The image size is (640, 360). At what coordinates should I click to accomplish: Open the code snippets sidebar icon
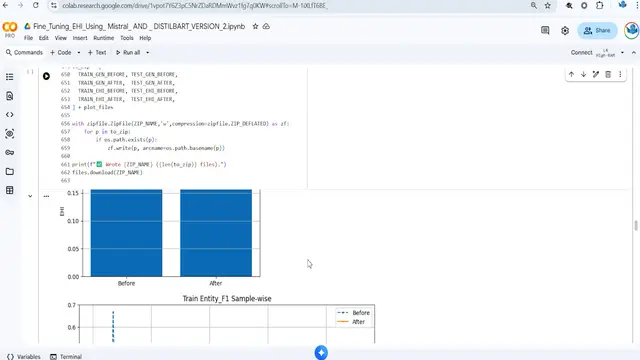(10, 115)
